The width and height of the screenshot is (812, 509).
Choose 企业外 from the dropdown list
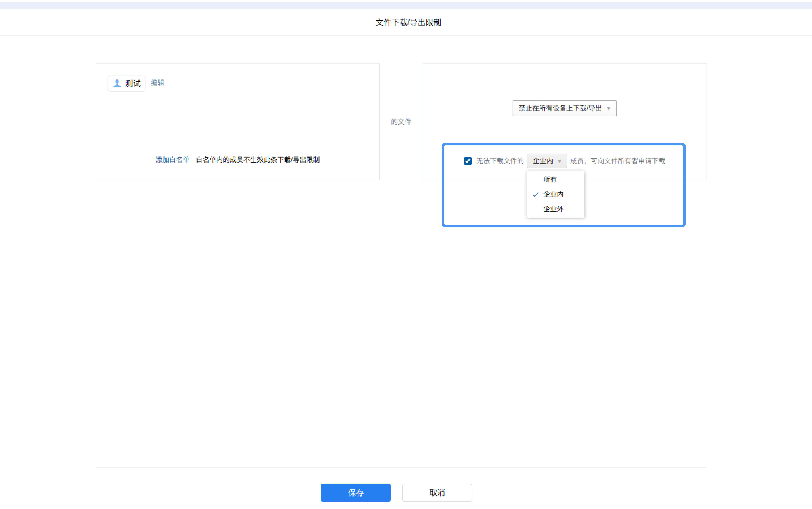point(555,209)
